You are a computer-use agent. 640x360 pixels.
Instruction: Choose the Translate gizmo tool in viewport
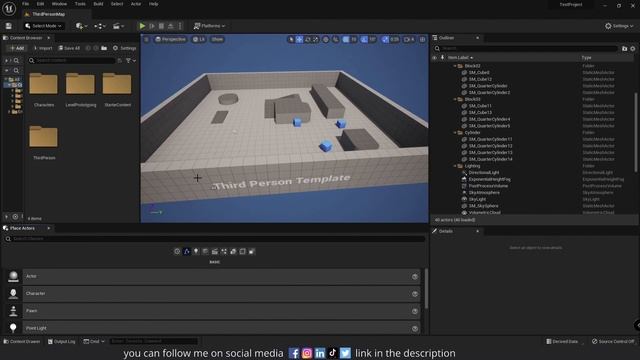coord(299,40)
